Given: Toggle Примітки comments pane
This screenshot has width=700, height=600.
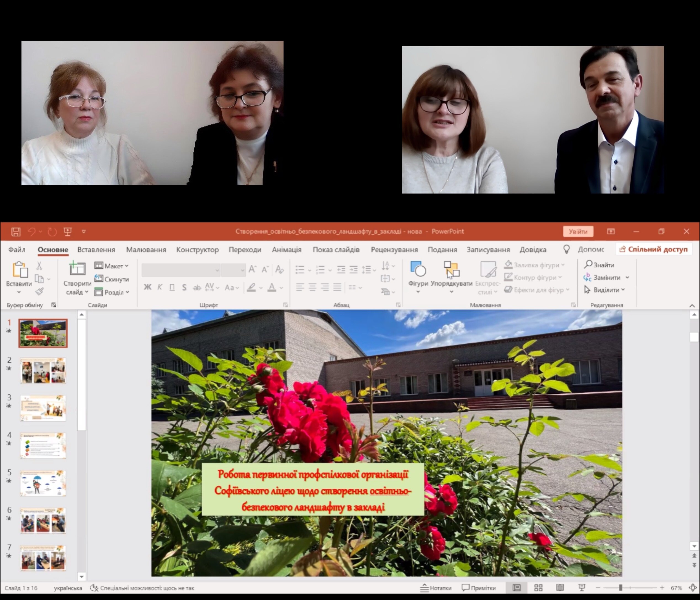Looking at the screenshot, I should click(x=479, y=588).
